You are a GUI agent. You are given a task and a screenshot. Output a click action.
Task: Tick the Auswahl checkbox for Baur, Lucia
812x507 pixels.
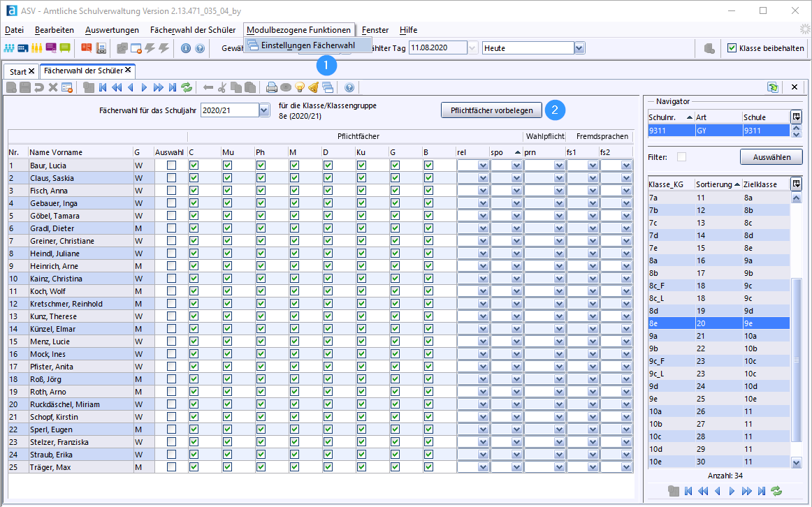click(x=171, y=165)
